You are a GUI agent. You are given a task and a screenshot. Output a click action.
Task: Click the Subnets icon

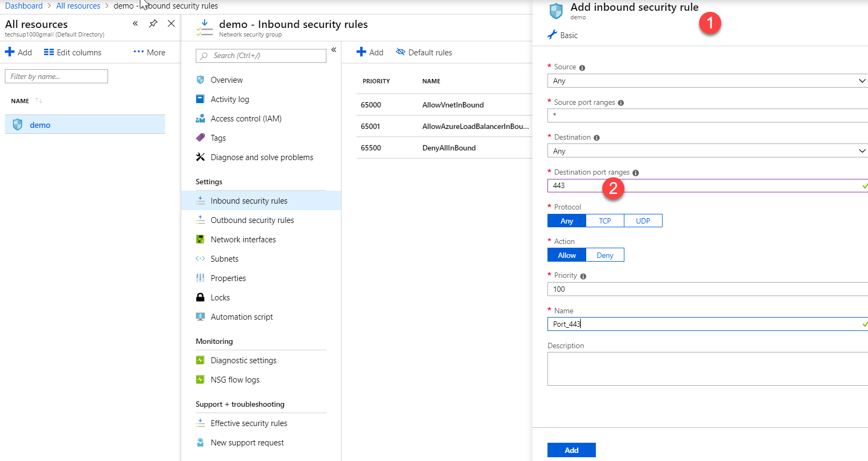(201, 258)
